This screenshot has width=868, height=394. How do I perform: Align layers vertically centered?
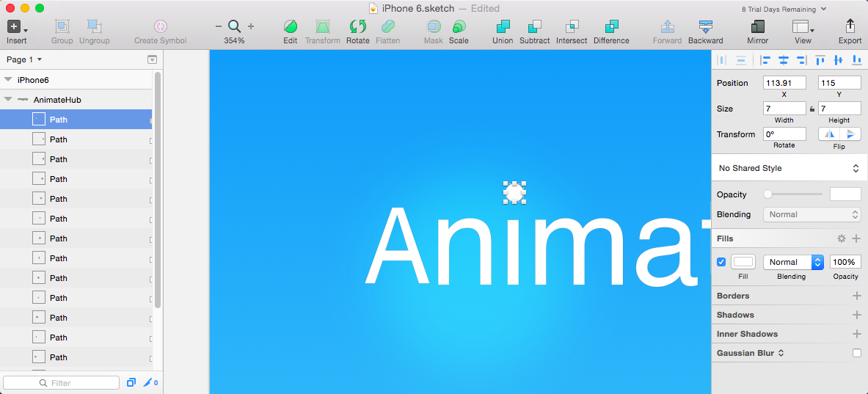(838, 59)
